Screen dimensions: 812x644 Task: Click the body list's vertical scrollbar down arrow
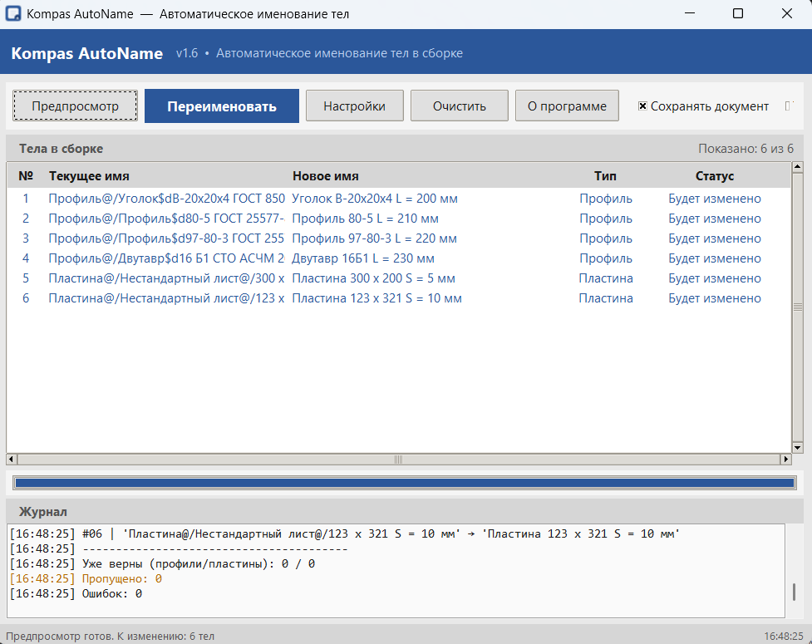pyautogui.click(x=798, y=448)
